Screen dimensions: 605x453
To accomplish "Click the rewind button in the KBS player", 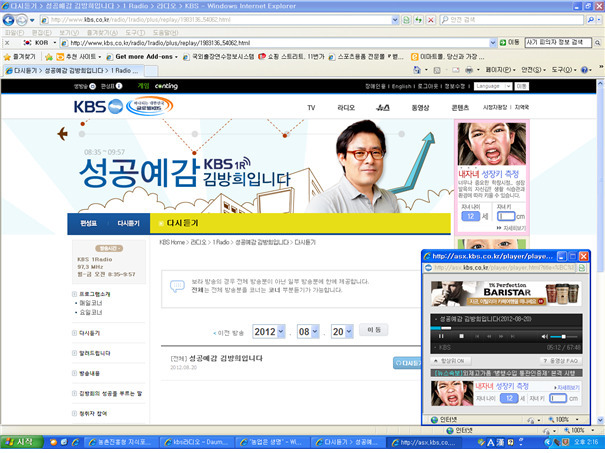I will click(x=489, y=336).
